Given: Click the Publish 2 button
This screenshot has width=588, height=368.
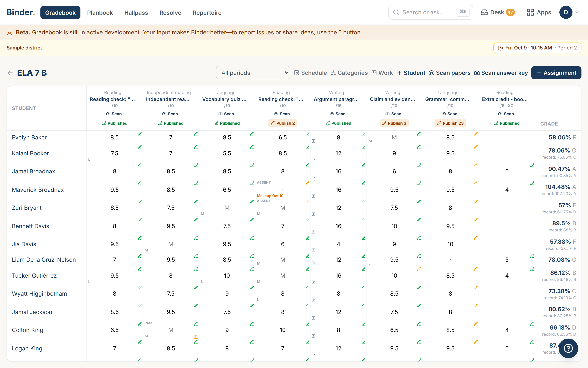Looking at the screenshot, I should pyautogui.click(x=283, y=123).
